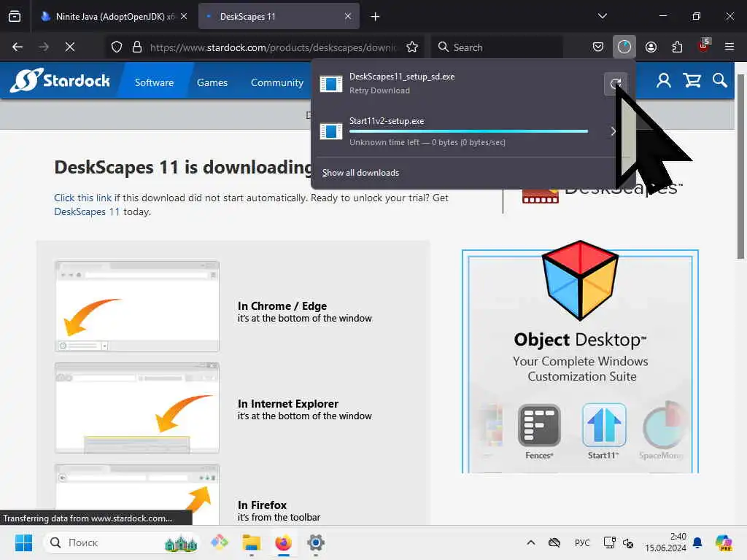The width and height of the screenshot is (747, 560).
Task: Open the Software menu
Action: pyautogui.click(x=154, y=82)
